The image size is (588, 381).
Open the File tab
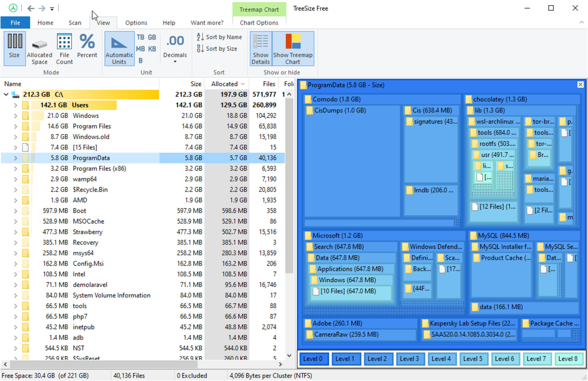coord(15,23)
